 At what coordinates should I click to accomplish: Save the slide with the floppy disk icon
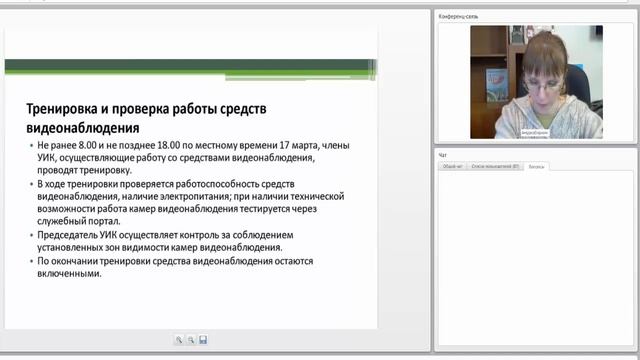tap(203, 340)
